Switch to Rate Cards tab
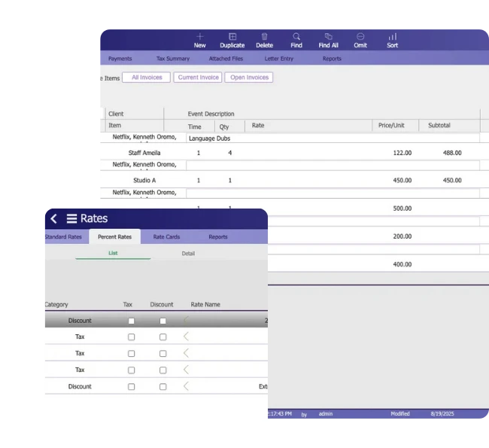This screenshot has height=448, width=489. point(166,236)
